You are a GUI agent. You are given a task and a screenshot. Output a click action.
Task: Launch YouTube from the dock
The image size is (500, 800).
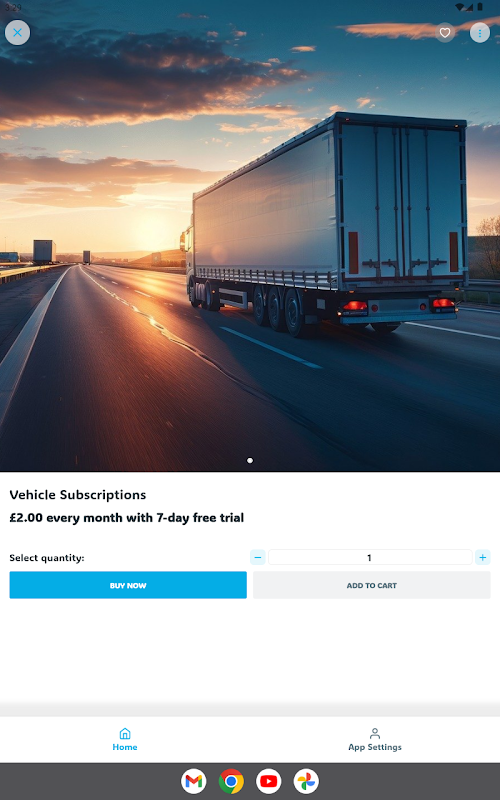click(269, 781)
